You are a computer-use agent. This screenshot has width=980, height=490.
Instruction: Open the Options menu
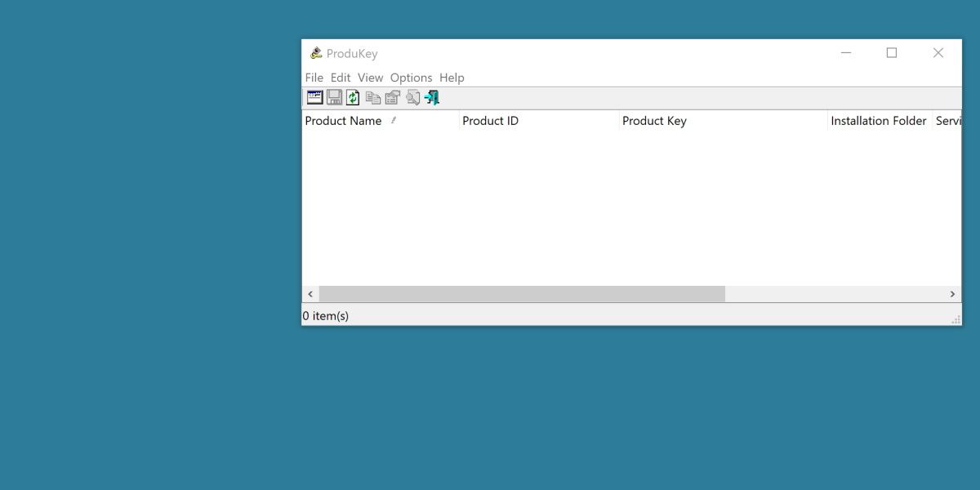(411, 78)
